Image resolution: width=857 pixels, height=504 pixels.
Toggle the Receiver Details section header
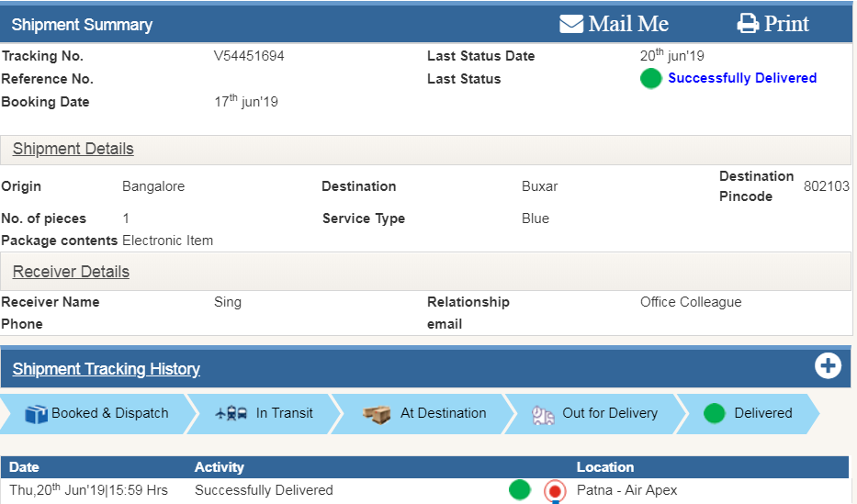click(x=71, y=272)
